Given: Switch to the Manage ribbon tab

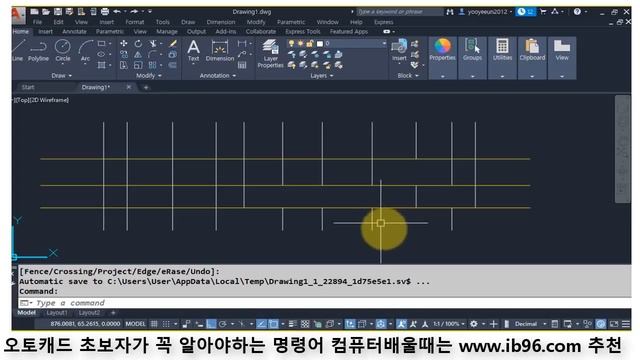Looking at the screenshot, I should (167, 31).
